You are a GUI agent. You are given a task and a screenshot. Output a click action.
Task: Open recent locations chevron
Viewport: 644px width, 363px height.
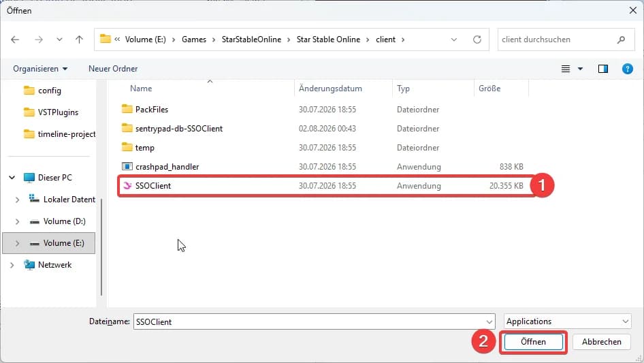(59, 40)
